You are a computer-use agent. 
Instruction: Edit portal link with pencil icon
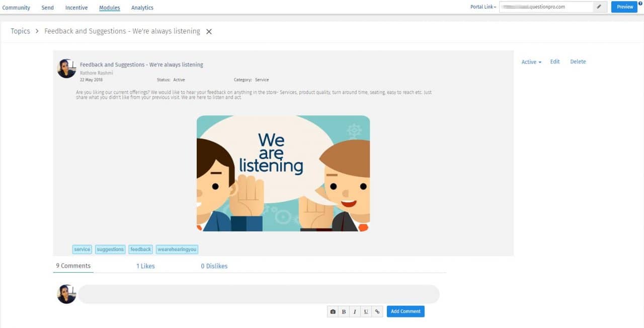[x=599, y=7]
